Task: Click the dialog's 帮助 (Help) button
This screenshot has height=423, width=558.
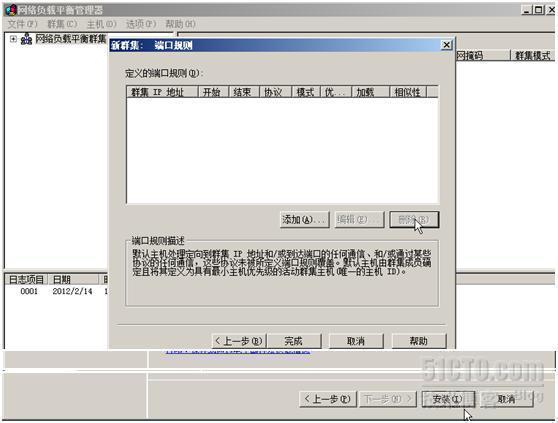Action: tap(419, 341)
